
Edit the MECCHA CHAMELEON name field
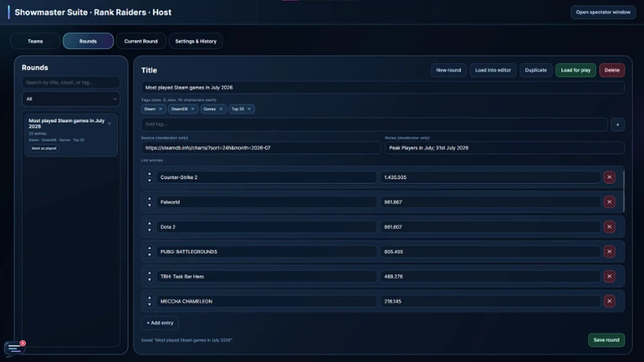coord(266,301)
